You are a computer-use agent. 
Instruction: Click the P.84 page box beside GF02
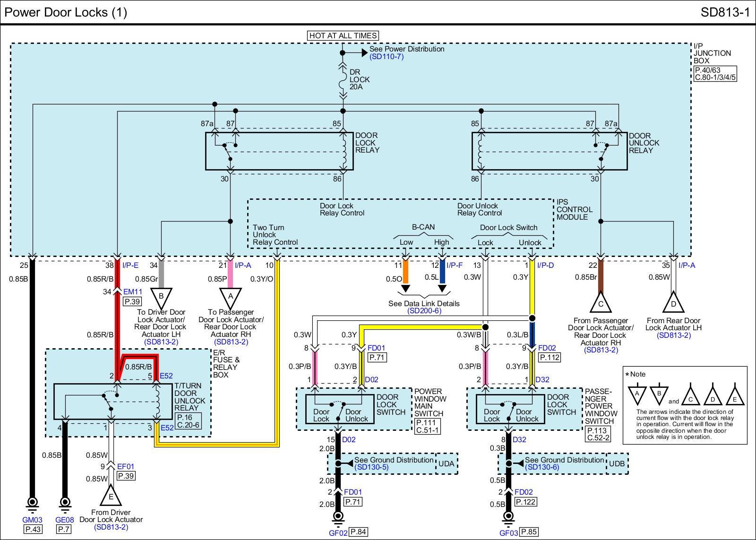tap(359, 532)
